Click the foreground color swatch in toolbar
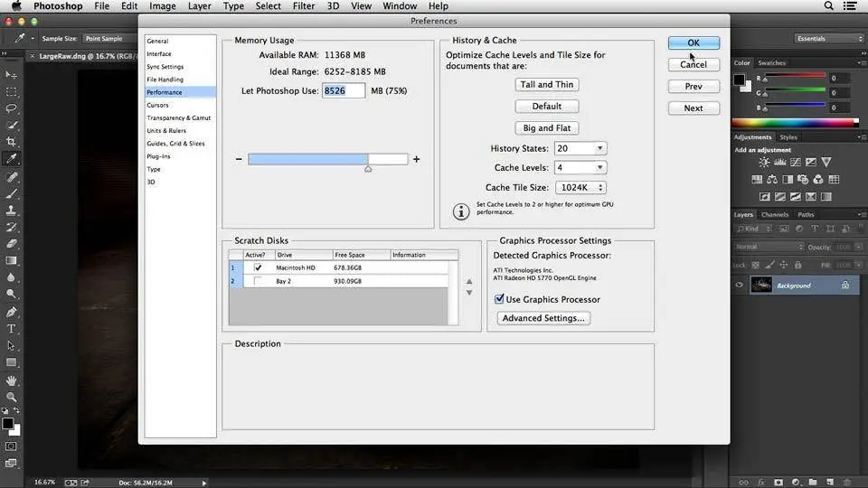 (x=8, y=424)
